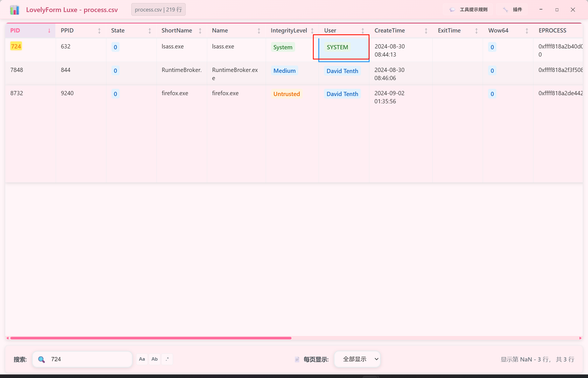Screen dimensions: 588x378
Task: Click the magnifying glass search icon
Action: (x=41, y=360)
